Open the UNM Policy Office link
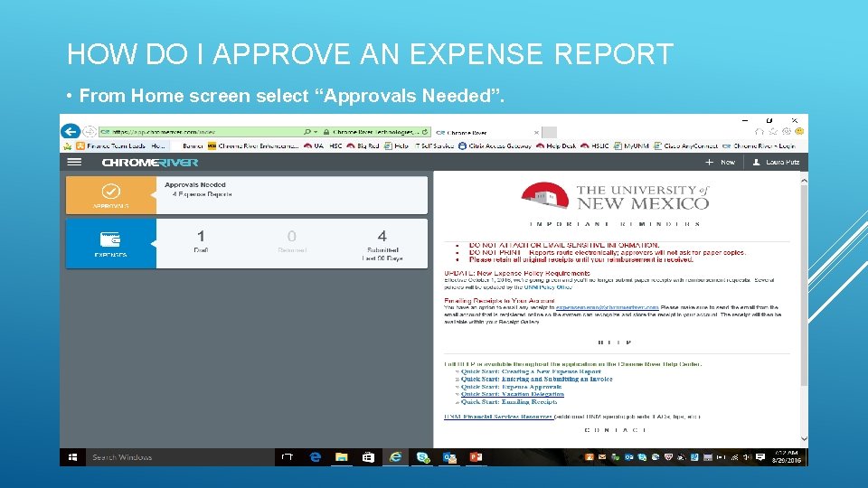Screen dimensions: 868x488 tap(548, 287)
